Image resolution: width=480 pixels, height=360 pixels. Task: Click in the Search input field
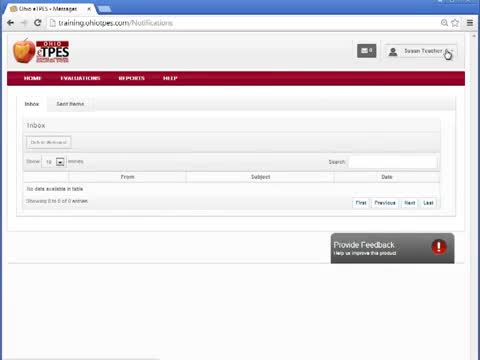click(393, 162)
